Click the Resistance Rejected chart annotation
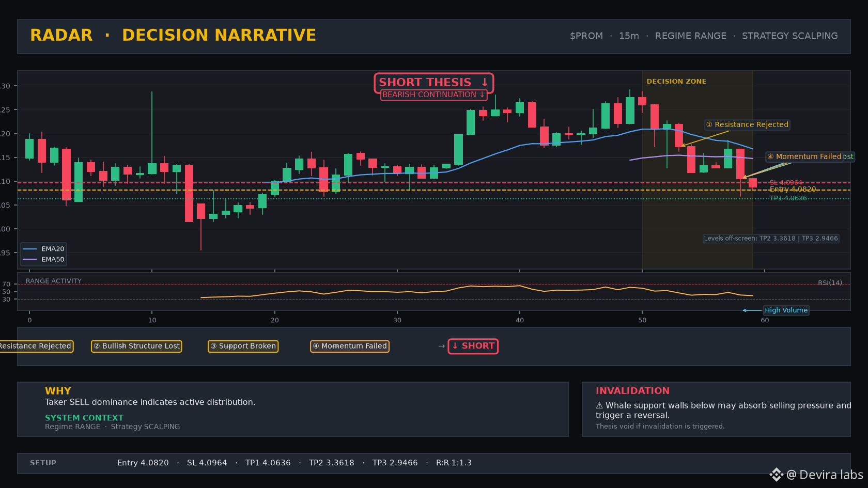Image resolution: width=868 pixels, height=488 pixels. click(747, 124)
